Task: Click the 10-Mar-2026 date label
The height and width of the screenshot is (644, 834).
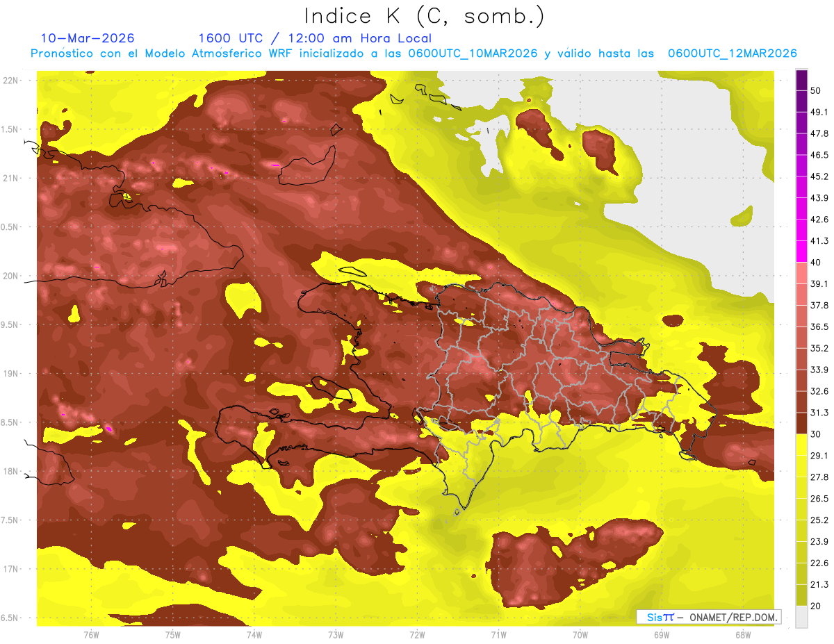Action: tap(88, 38)
